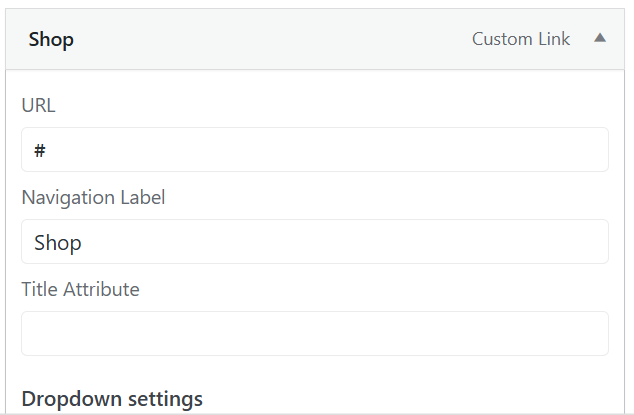
Task: Click inside the blank Title Attribute textbox
Action: [315, 333]
